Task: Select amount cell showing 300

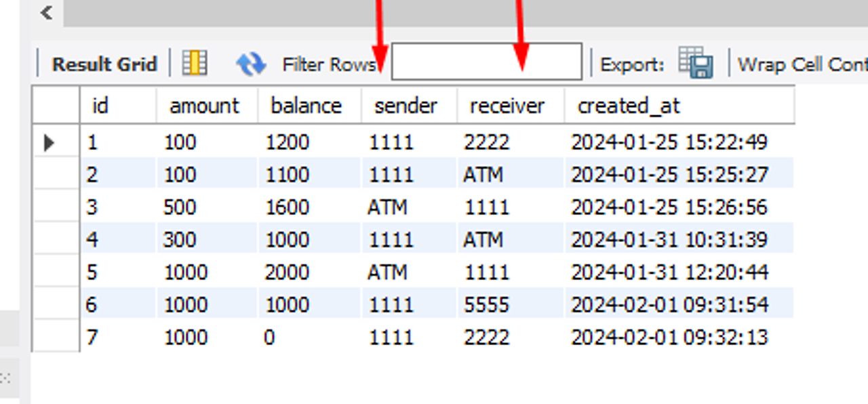Action: [207, 240]
